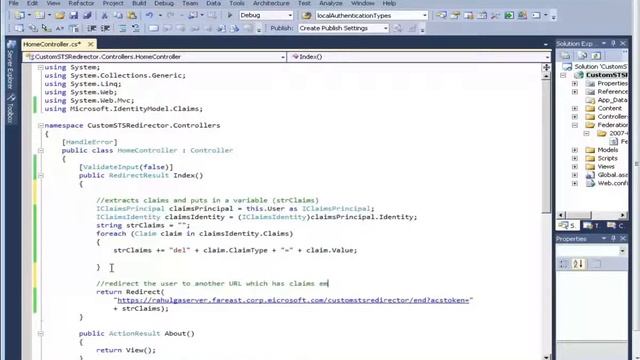The height and width of the screenshot is (360, 640).
Task: Switch to the Class View bottom tab
Action: click(616, 226)
